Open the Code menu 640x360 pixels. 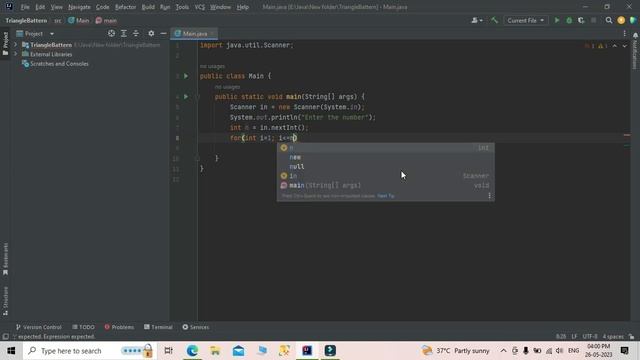[x=102, y=7]
